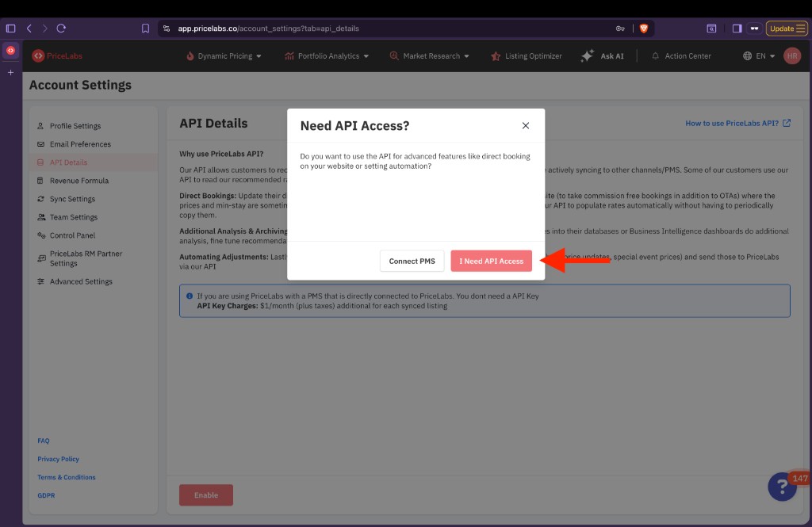Add new tab with plus icon
Screen dimensions: 812x527
pyautogui.click(x=11, y=72)
